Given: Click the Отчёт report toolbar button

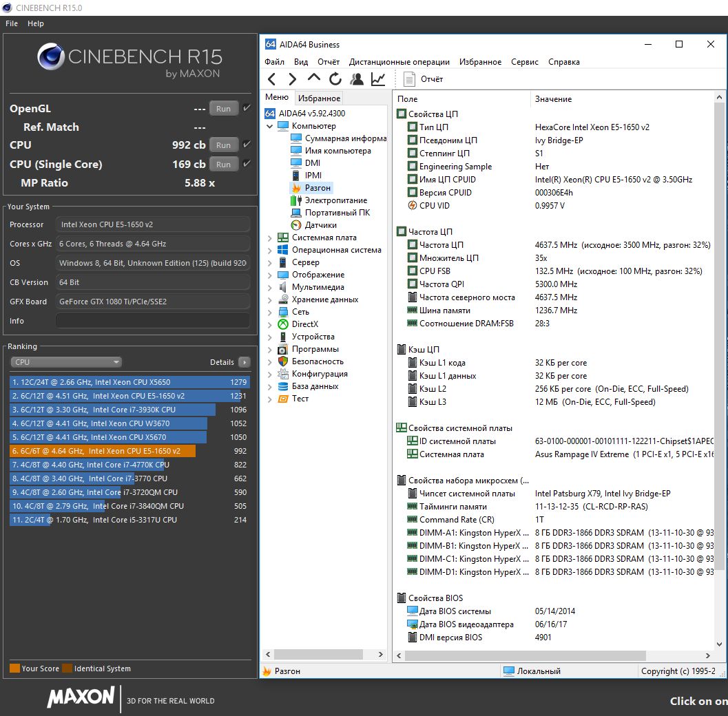Looking at the screenshot, I should point(424,79).
